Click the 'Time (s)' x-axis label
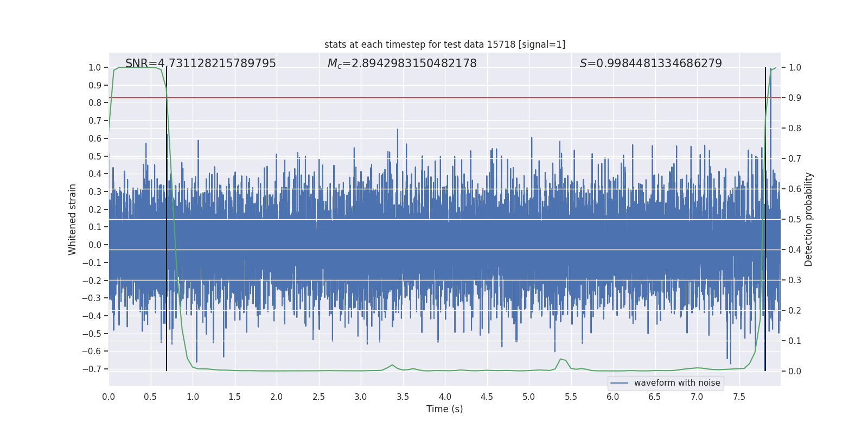This screenshot has height=434, width=868. [444, 409]
